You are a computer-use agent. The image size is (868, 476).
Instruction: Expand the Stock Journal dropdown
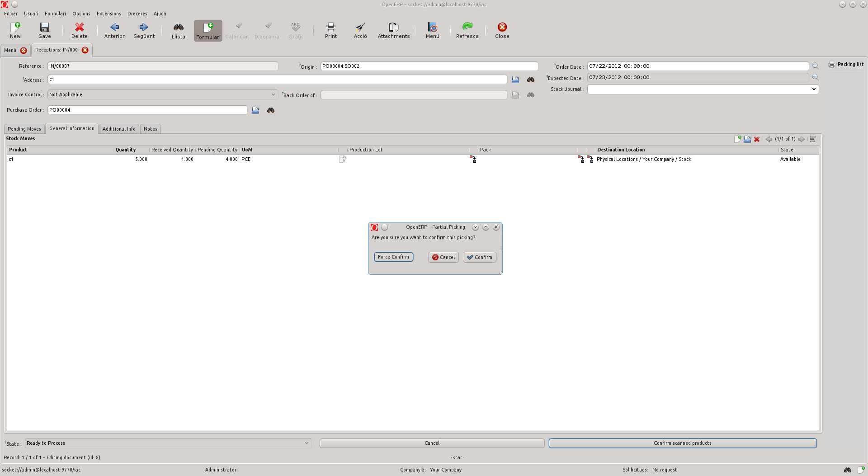pyautogui.click(x=814, y=90)
